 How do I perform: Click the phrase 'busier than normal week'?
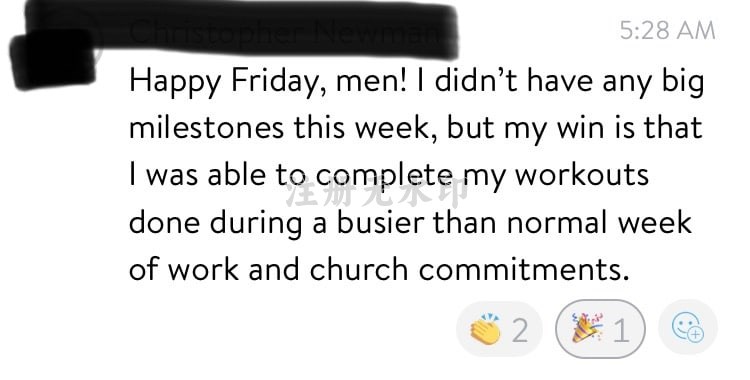pyautogui.click(x=514, y=222)
